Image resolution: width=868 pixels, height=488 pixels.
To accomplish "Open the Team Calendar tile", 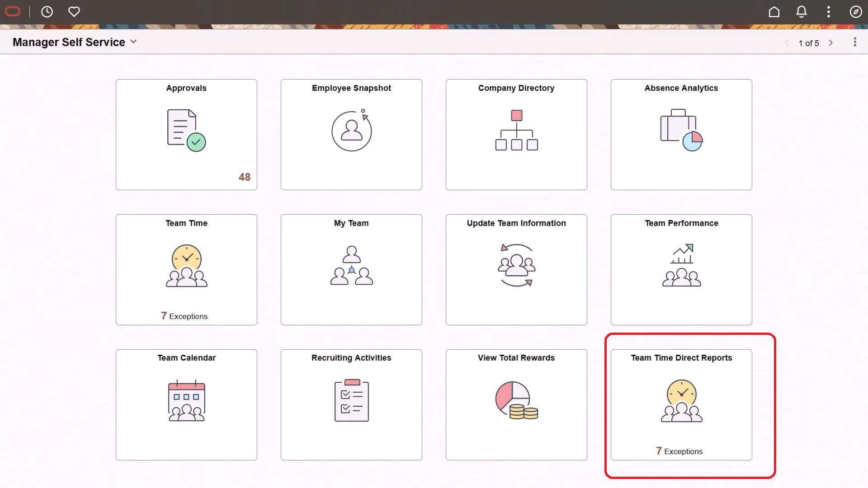I will (186, 404).
